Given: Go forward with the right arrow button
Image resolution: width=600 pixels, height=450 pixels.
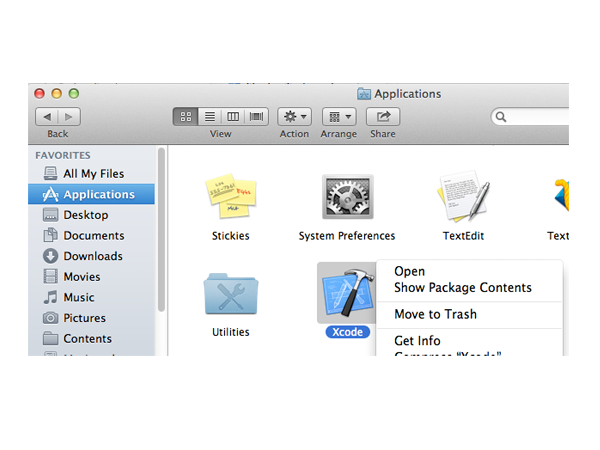Looking at the screenshot, I should tap(70, 117).
